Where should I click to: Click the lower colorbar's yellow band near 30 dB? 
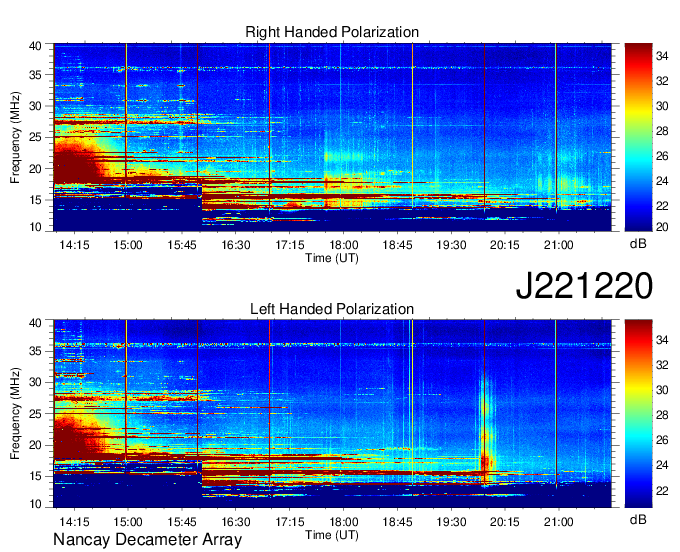tap(638, 390)
